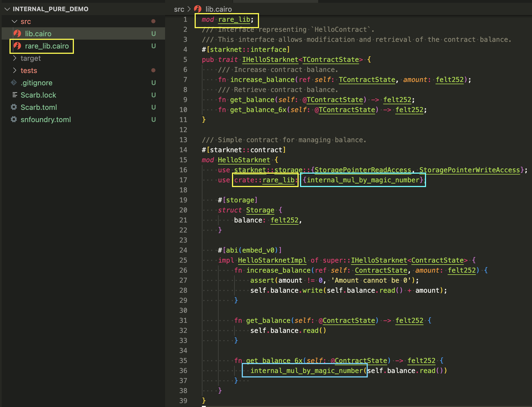This screenshot has height=407, width=532.
Task: Select rare_lib.cairo in the explorer
Action: tap(47, 46)
